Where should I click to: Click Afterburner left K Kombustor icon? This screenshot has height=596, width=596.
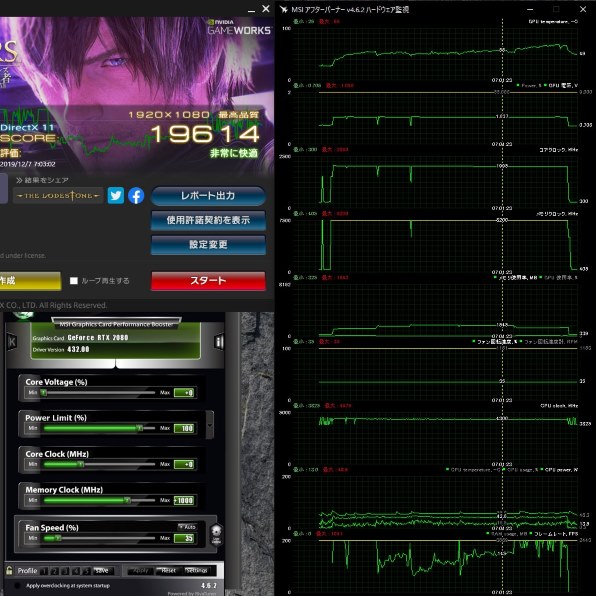(x=12, y=342)
